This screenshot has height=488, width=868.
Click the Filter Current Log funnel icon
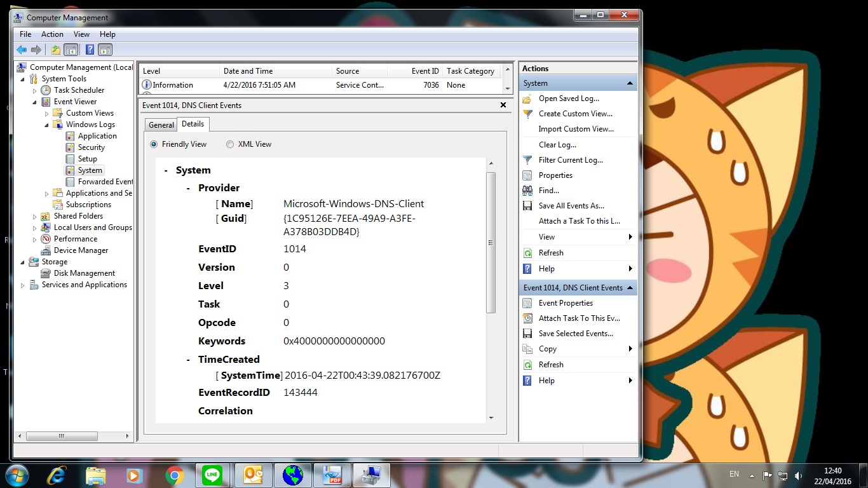tap(527, 160)
